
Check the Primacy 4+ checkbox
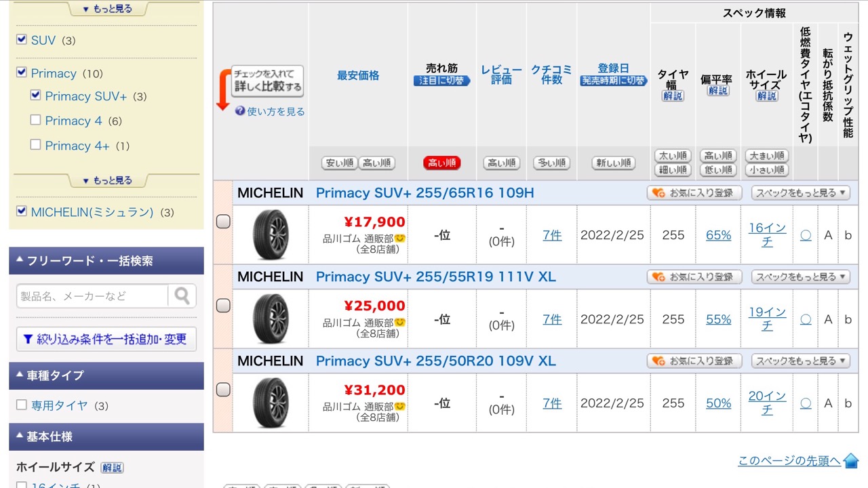(x=36, y=144)
